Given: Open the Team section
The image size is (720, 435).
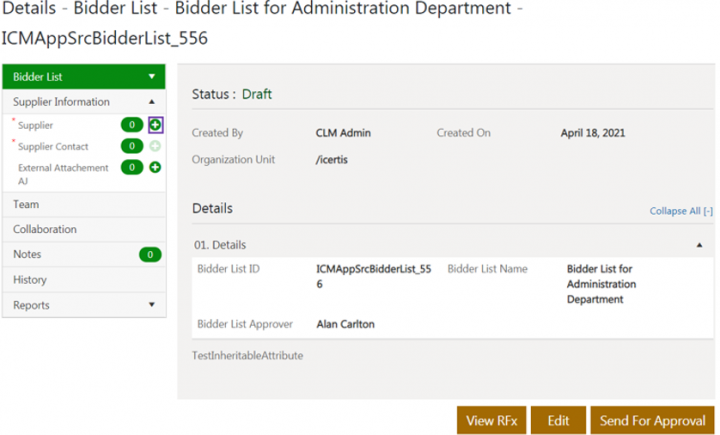Looking at the screenshot, I should 27,204.
